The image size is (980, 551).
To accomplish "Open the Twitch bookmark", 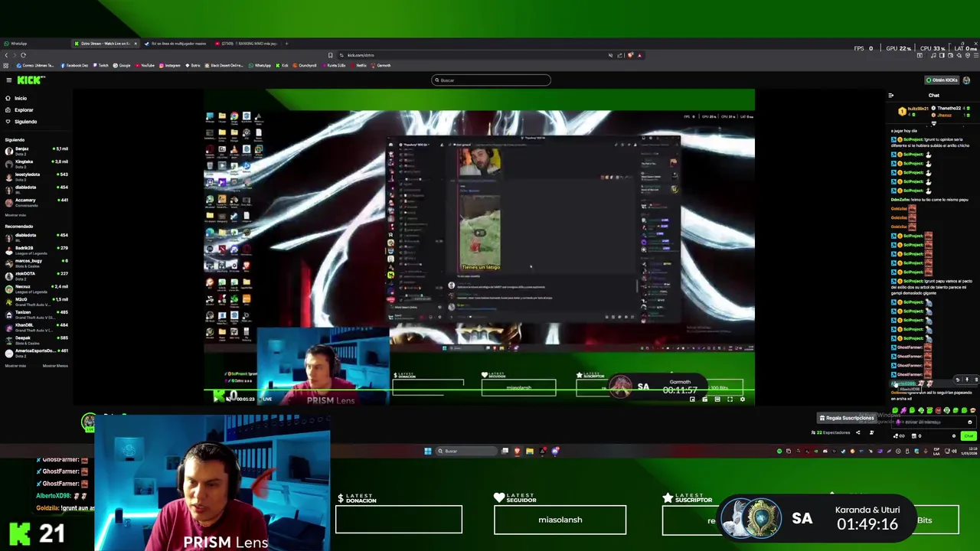I will click(102, 66).
